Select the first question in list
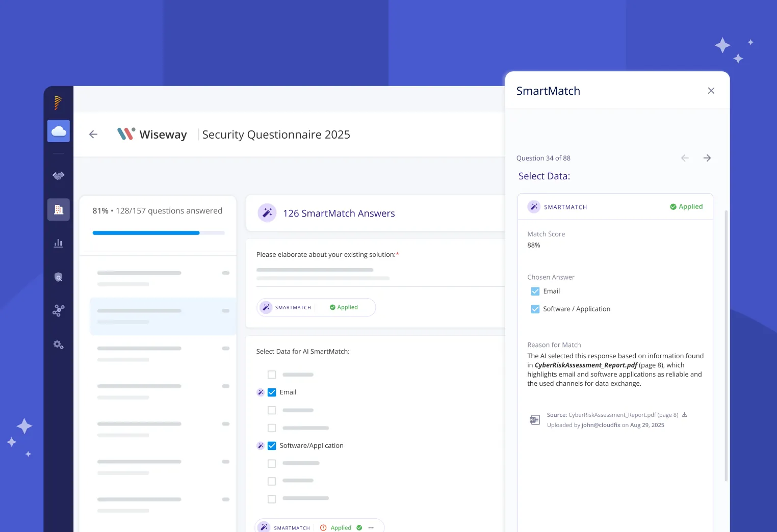 click(x=163, y=278)
